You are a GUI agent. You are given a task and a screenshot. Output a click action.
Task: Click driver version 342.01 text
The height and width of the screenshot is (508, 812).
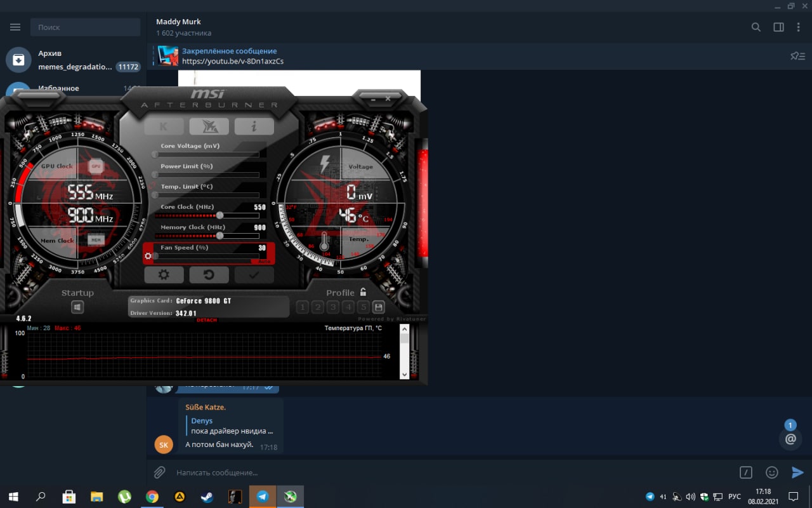click(187, 313)
